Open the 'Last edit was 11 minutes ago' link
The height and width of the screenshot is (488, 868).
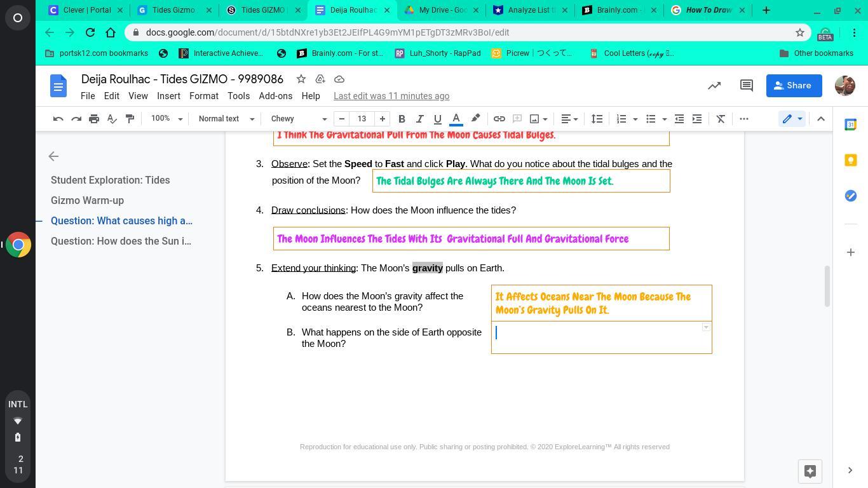(x=391, y=96)
